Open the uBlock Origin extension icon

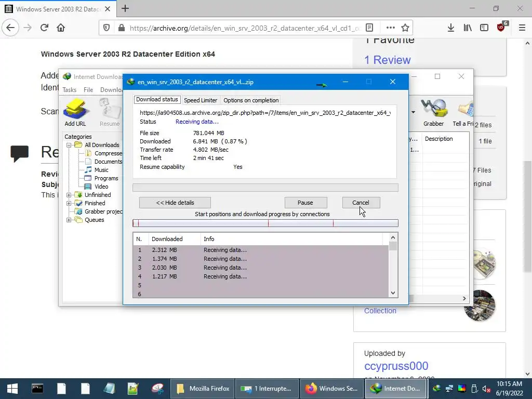501,27
